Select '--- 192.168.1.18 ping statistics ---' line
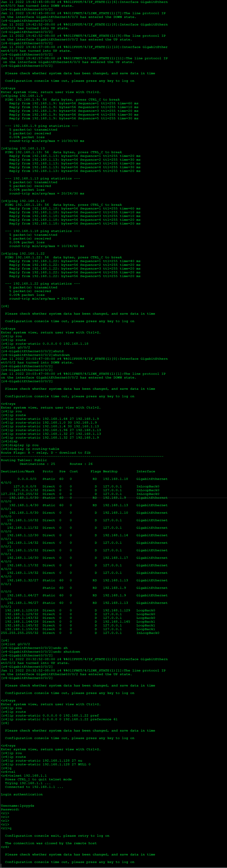The width and height of the screenshot is (227, 868). (42, 231)
